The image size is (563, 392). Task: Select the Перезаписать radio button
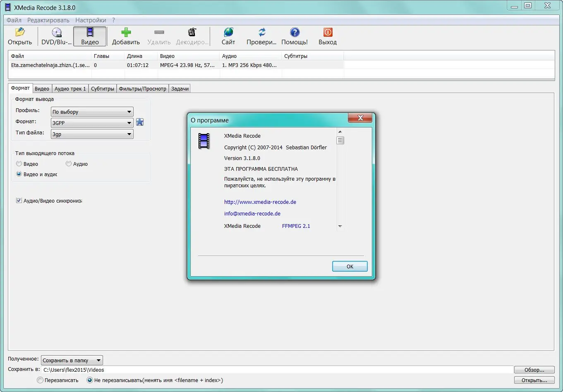(40, 380)
